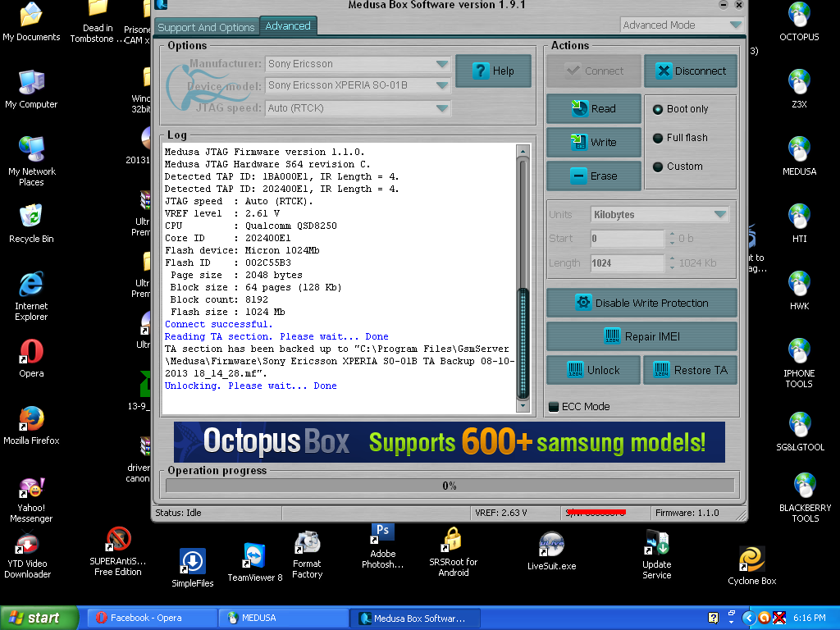Click the Length value input field
Image resolution: width=840 pixels, height=630 pixels.
tap(628, 263)
